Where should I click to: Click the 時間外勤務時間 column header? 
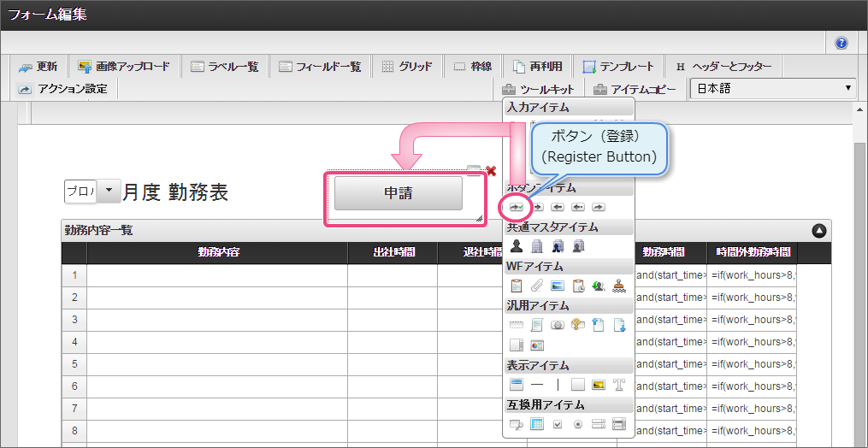coord(753,252)
